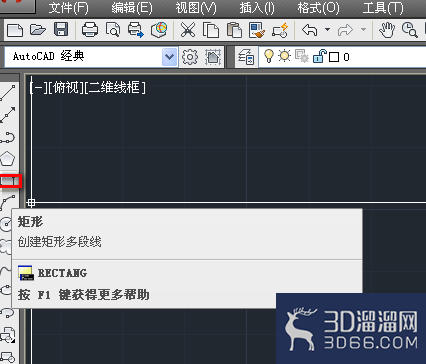This screenshot has height=364, width=426.
Task: Click the Publish icon
Action: pos(136,30)
